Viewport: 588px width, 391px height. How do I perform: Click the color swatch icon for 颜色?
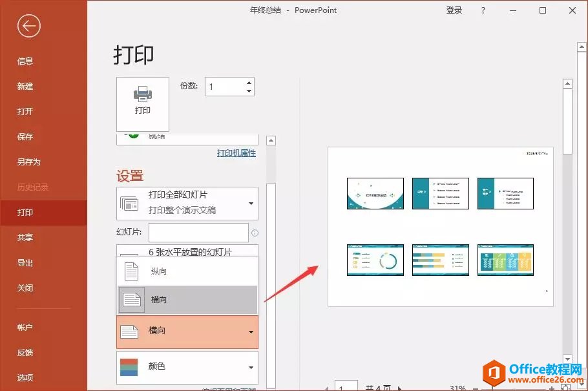pos(129,366)
